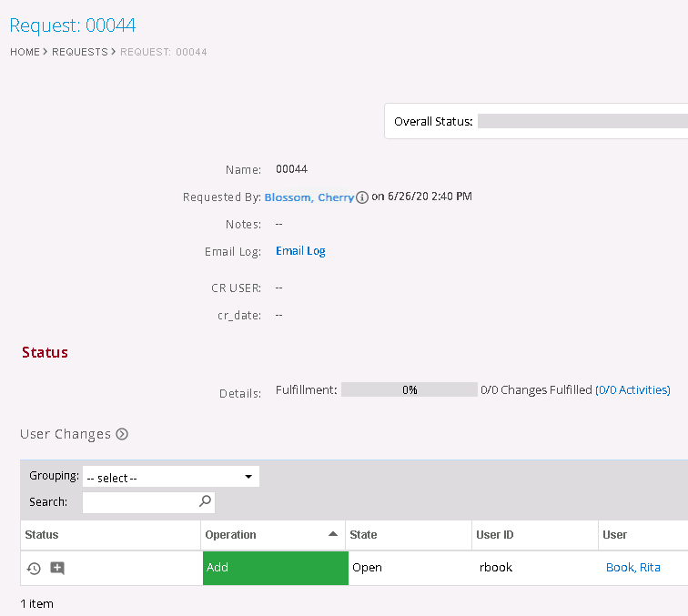Click the 0/0 Activities link

click(632, 390)
